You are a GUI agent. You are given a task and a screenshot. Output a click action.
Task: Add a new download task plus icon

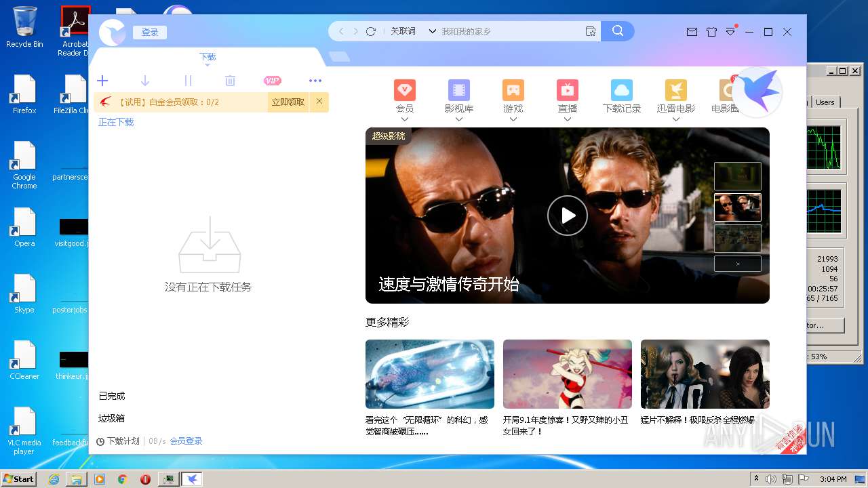102,81
